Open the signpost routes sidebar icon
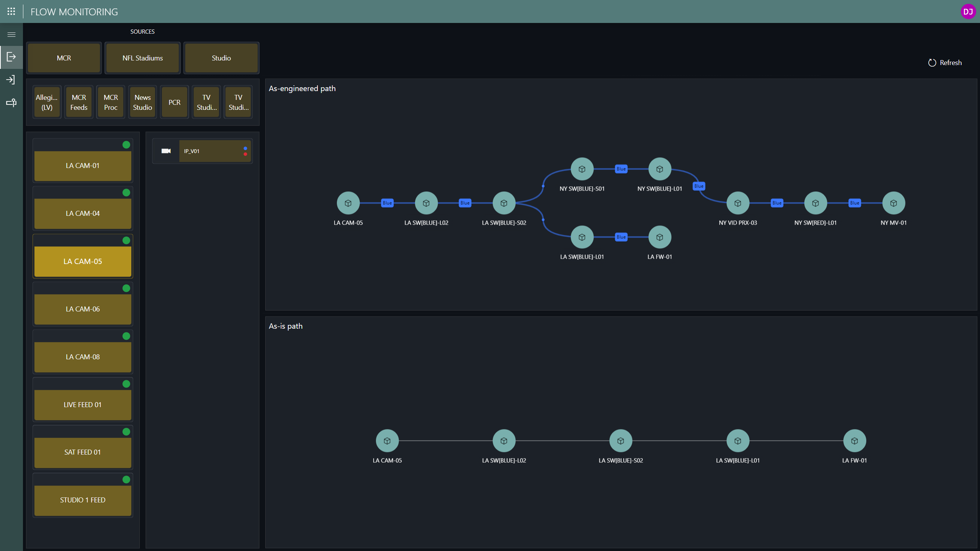 click(11, 103)
